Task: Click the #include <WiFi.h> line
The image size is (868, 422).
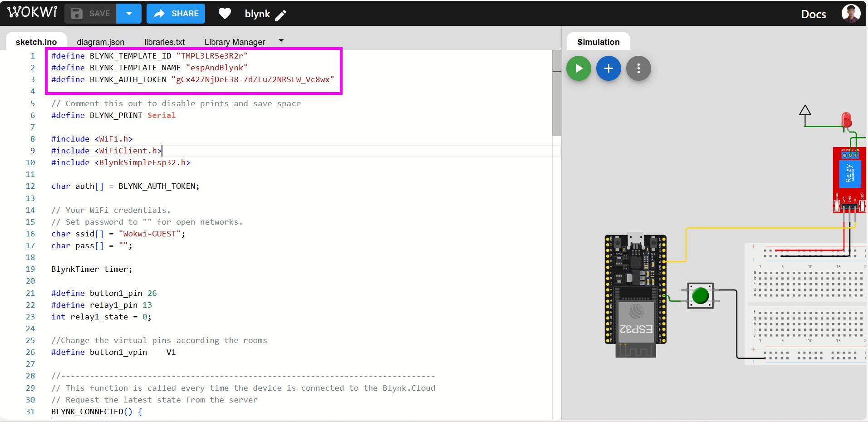Action: (92, 139)
